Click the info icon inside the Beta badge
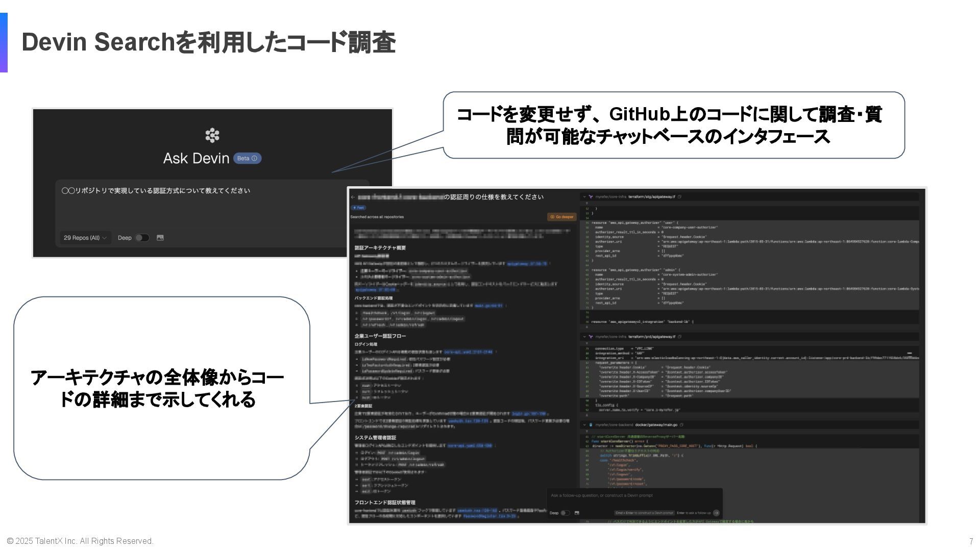 point(255,158)
